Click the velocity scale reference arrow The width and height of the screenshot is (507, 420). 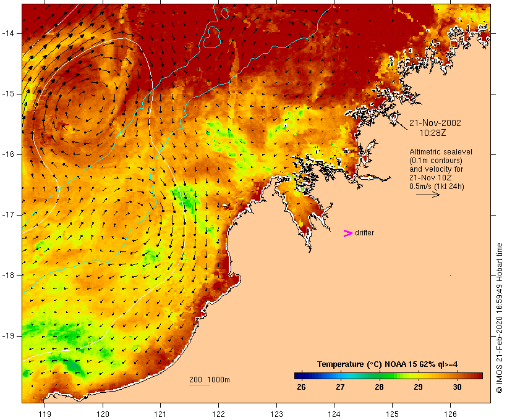tap(428, 195)
